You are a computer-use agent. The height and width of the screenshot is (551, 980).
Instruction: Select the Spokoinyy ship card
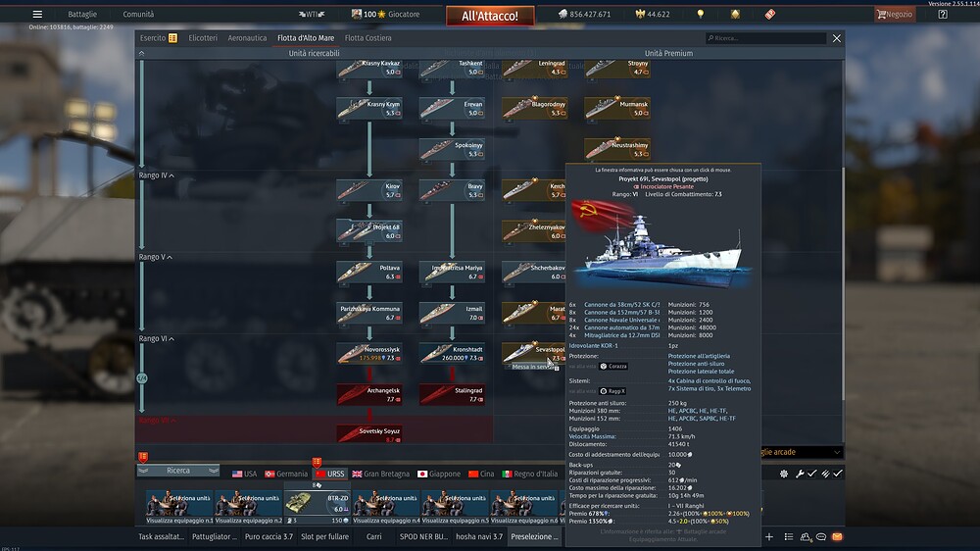pyautogui.click(x=452, y=149)
